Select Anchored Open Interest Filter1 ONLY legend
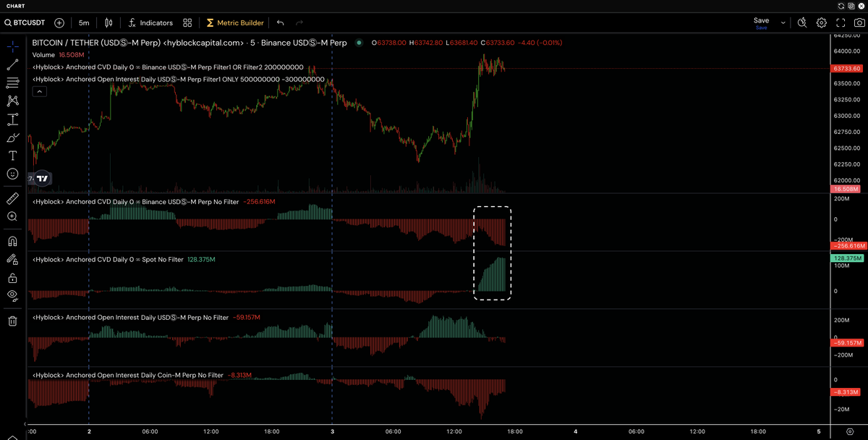Image resolution: width=868 pixels, height=440 pixels. [x=178, y=80]
